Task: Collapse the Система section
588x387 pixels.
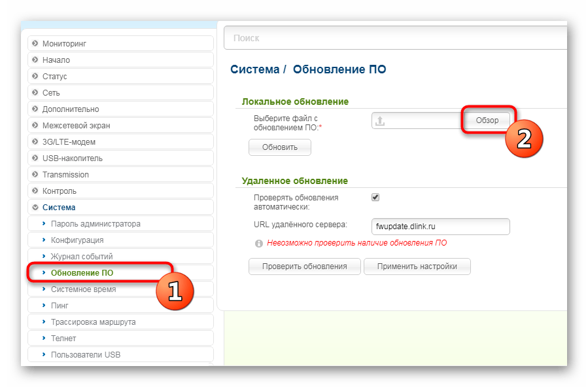Action: pos(58,208)
